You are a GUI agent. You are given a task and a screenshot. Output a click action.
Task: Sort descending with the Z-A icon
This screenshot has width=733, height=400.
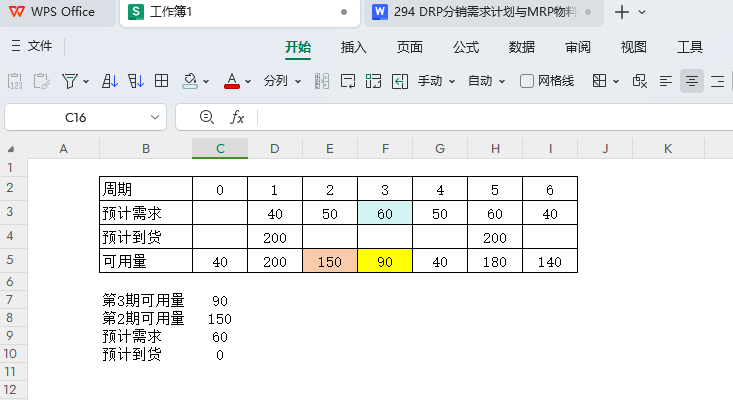[136, 81]
